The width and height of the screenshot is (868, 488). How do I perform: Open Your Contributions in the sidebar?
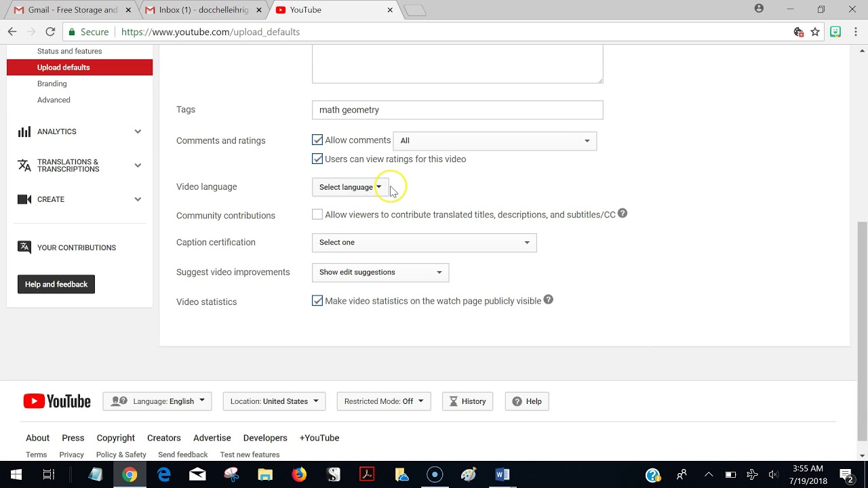[67, 247]
